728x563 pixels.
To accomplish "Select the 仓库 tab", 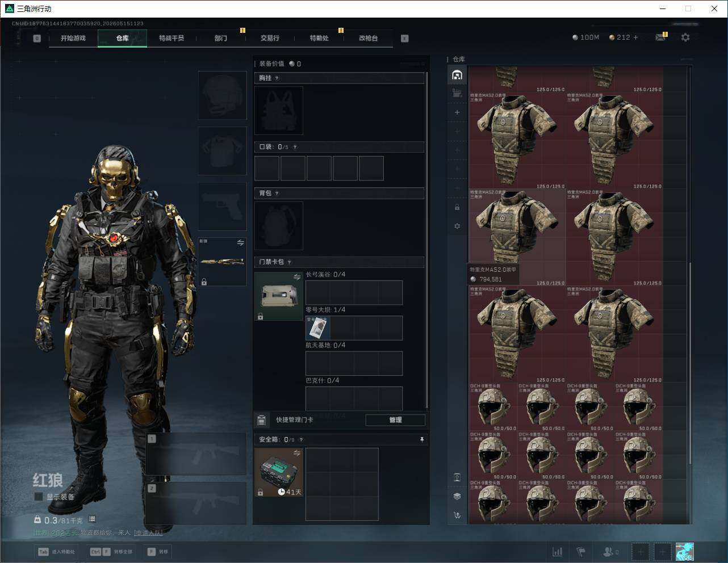I will click(x=123, y=38).
